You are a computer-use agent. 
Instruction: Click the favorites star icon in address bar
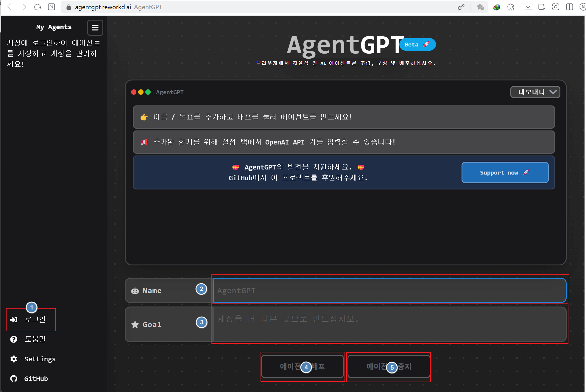click(480, 7)
